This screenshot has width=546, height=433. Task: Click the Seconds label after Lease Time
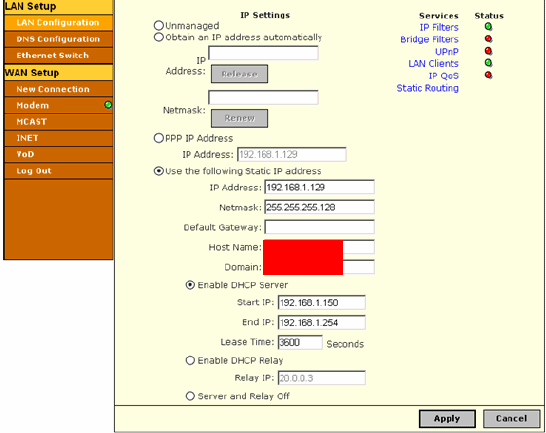(x=345, y=344)
